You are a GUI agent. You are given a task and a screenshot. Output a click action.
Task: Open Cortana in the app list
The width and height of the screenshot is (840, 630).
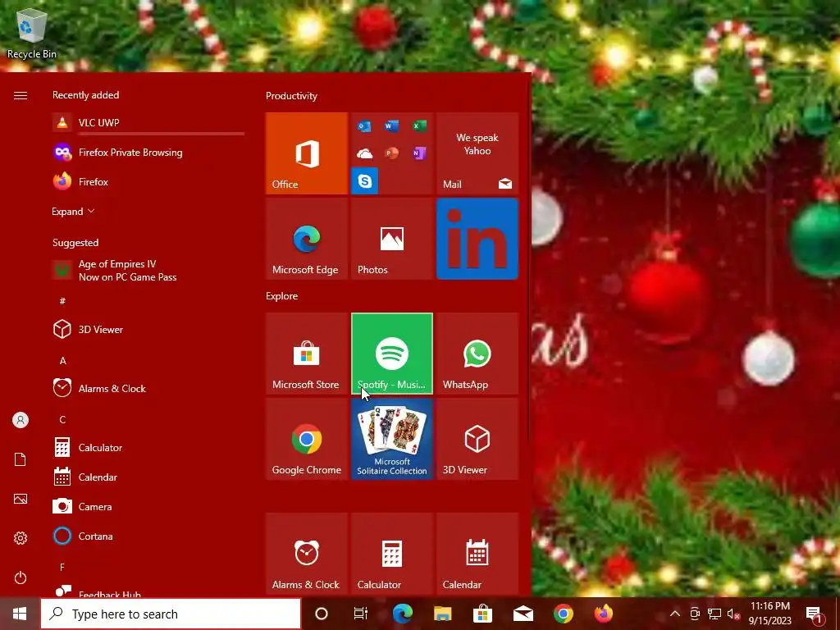pyautogui.click(x=148, y=536)
